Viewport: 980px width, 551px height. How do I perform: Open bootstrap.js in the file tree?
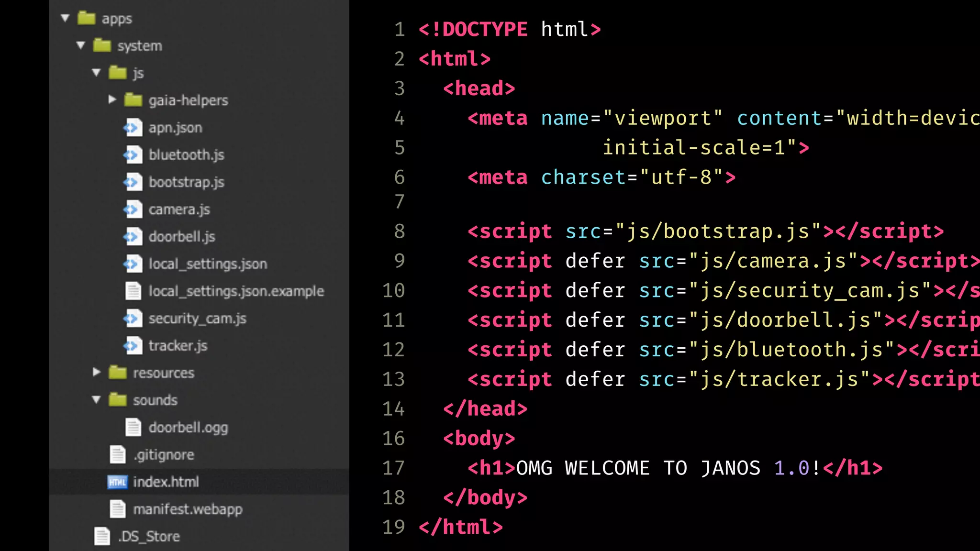tap(186, 182)
